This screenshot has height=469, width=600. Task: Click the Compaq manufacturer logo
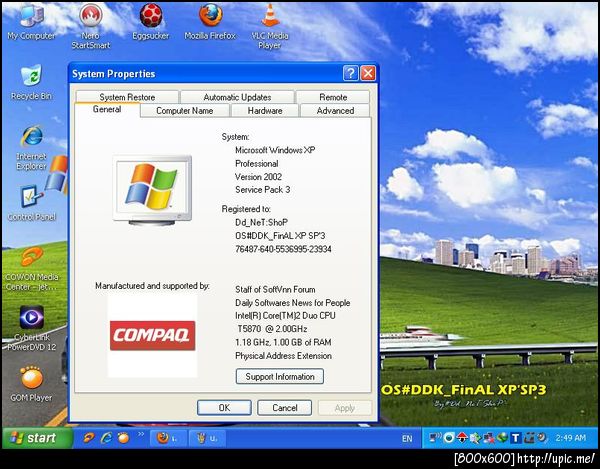pyautogui.click(x=153, y=335)
